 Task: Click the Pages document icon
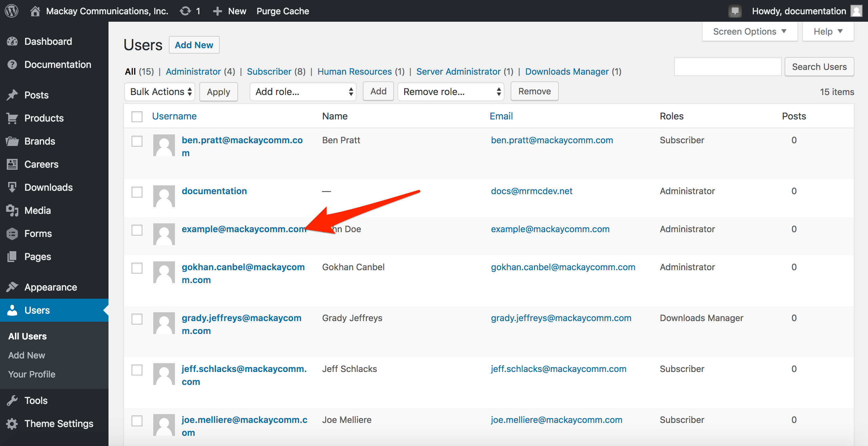[x=12, y=257]
